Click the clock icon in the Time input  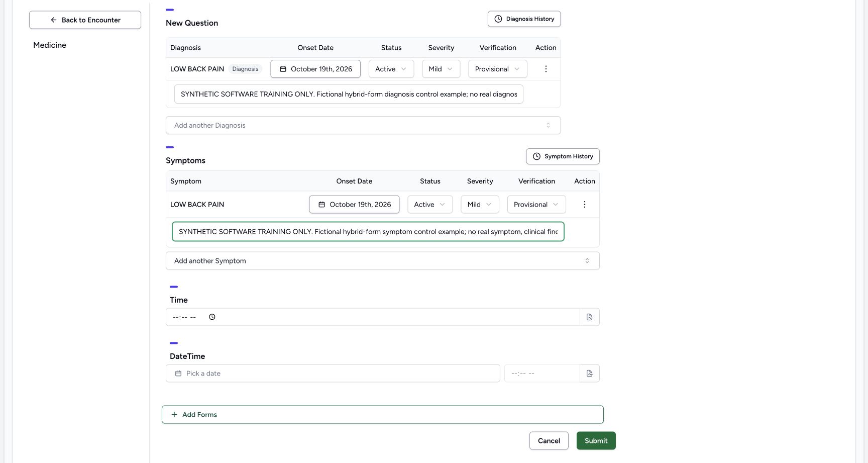[x=212, y=317]
